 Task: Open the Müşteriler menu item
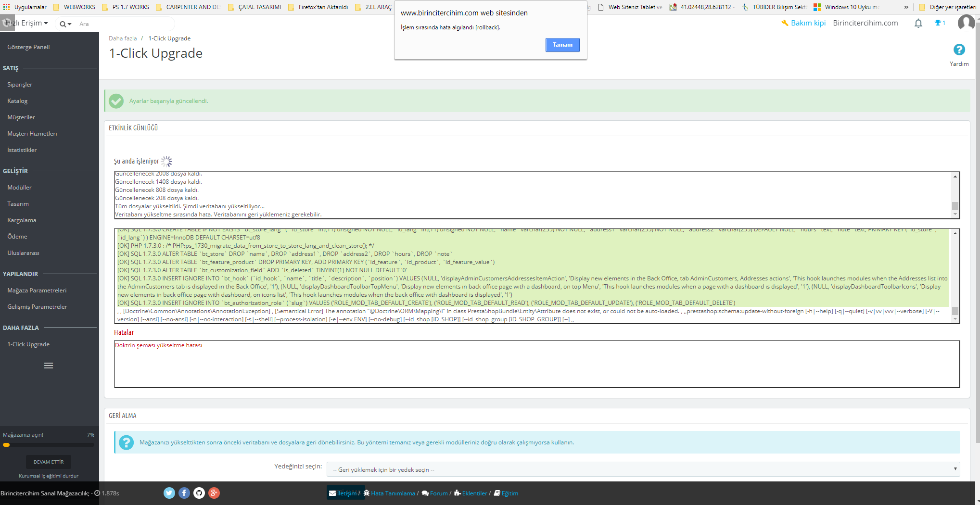(x=21, y=117)
